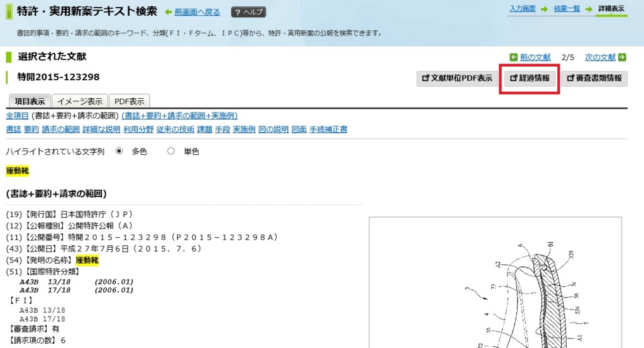Jump to 請求の範囲 section link

tap(61, 130)
